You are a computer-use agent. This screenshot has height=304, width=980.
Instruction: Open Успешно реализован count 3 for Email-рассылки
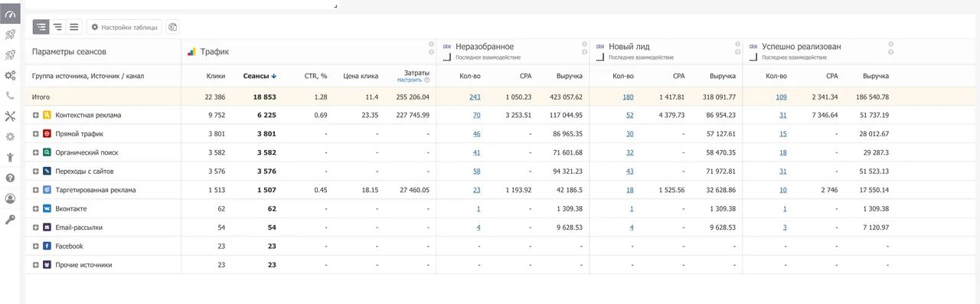pyautogui.click(x=785, y=227)
